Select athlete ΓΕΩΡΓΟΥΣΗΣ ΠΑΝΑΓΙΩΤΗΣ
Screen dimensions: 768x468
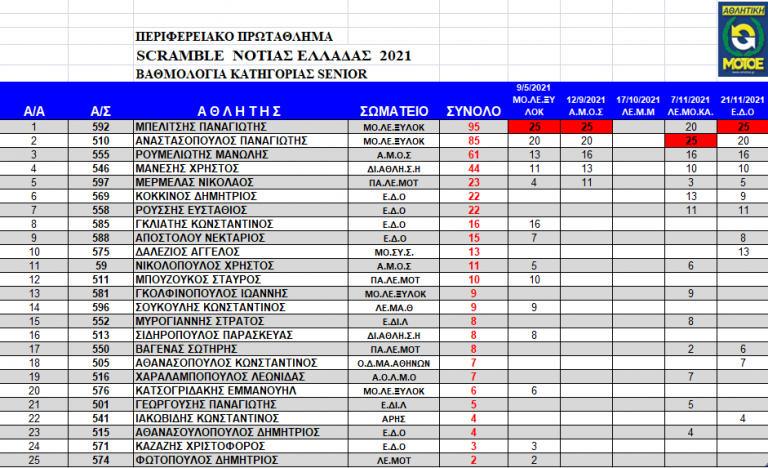point(206,405)
